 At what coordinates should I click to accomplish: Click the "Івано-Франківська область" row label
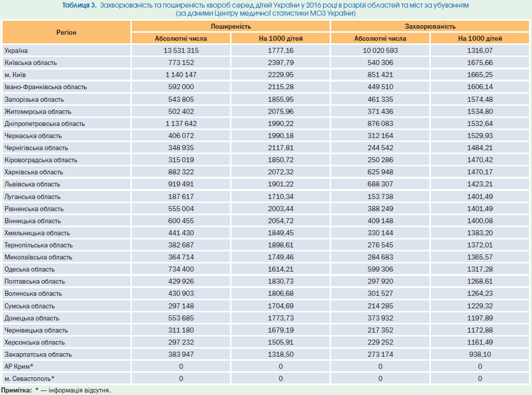(x=45, y=87)
